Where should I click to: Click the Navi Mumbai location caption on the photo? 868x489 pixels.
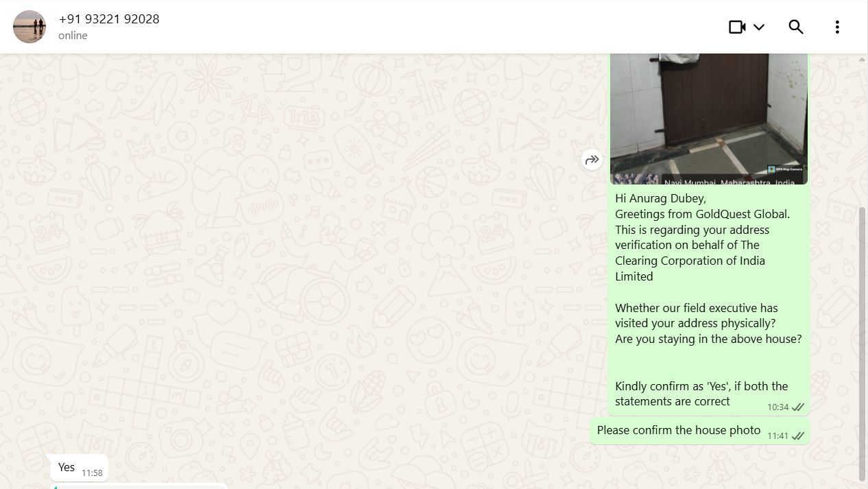point(730,182)
